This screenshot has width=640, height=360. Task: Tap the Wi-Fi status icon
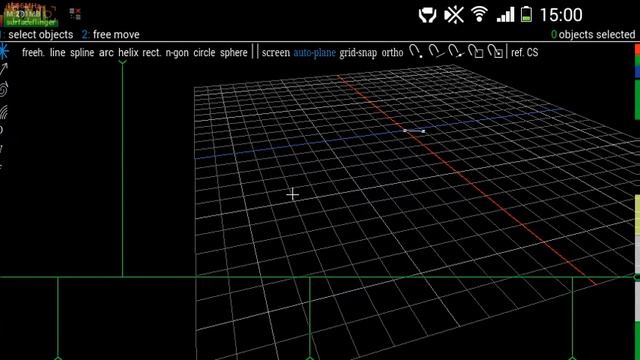point(479,15)
